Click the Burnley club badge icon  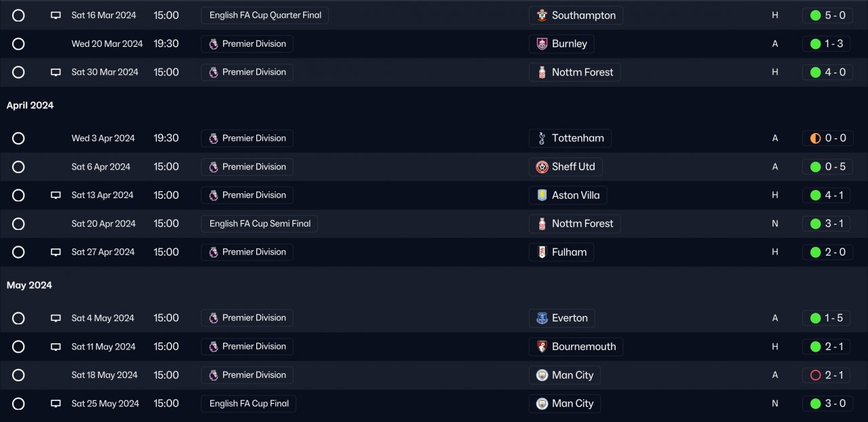tap(542, 44)
